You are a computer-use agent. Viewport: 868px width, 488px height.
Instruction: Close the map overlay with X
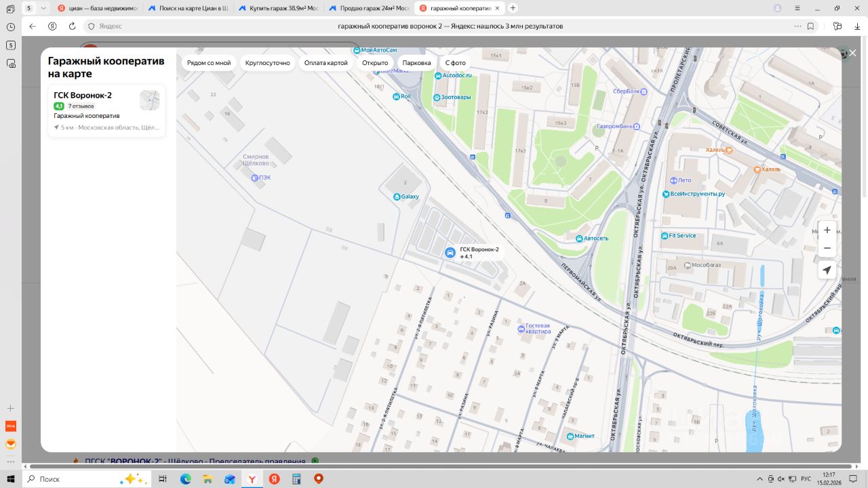tap(852, 54)
